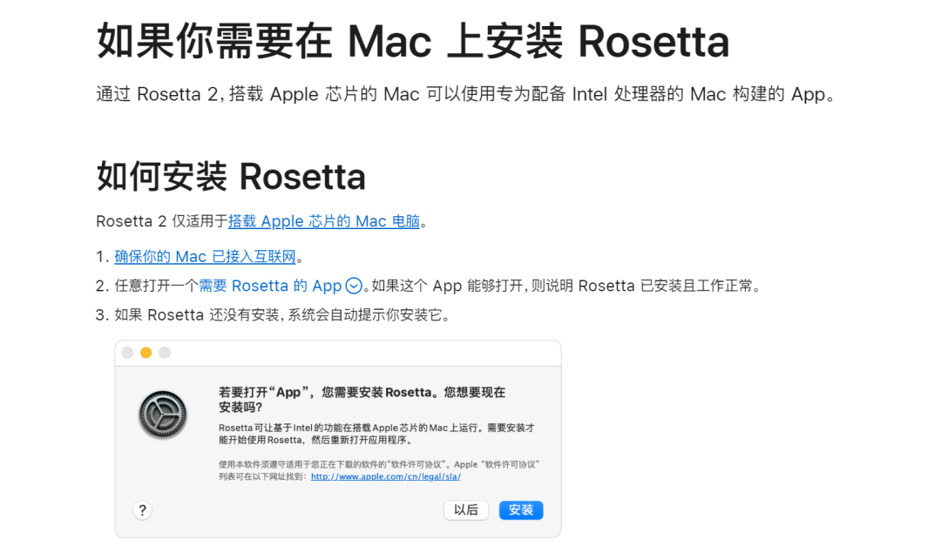Click the intro paragraph beginning 通过 Rosetta 2
Image resolution: width=941 pixels, height=560 pixels.
pos(465,94)
